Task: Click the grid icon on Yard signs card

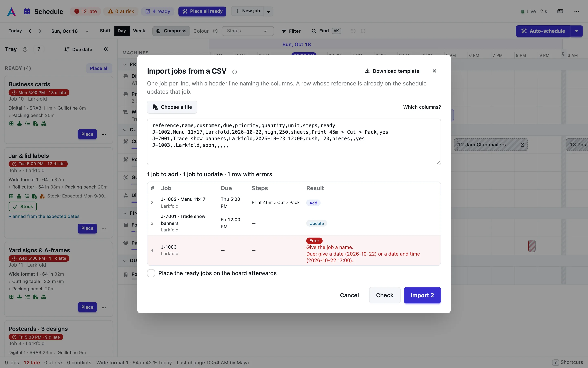Action: (x=11, y=297)
